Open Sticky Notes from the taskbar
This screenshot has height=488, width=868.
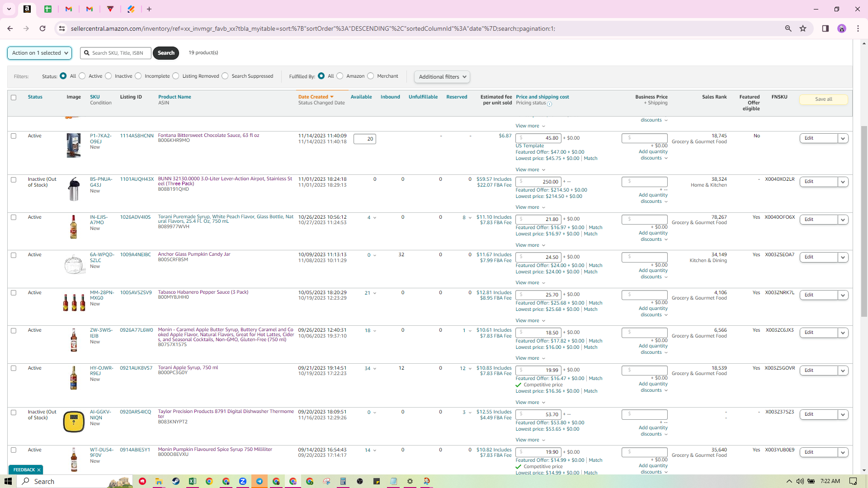point(377,481)
